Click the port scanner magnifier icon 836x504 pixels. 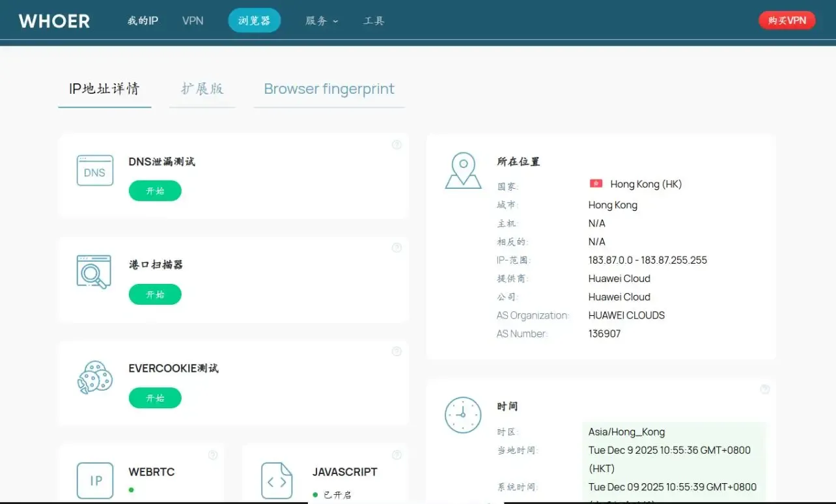(94, 272)
